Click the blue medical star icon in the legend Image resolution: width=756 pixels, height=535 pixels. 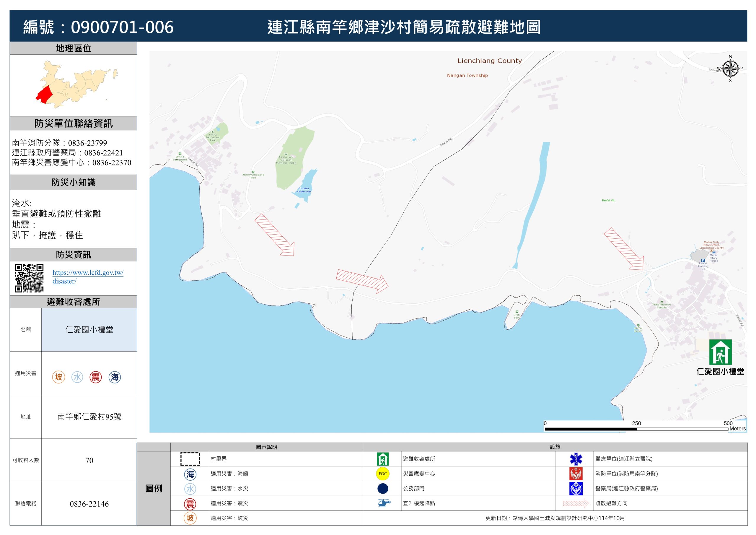pos(576,459)
